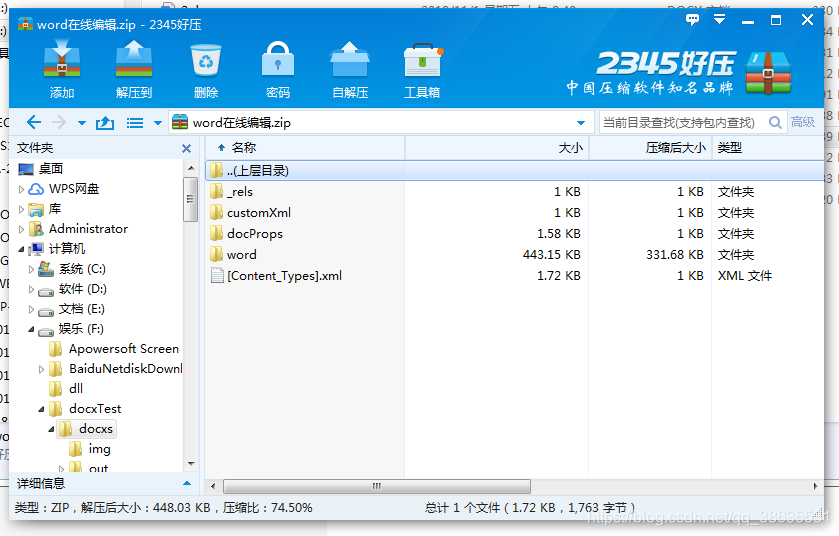Collapse the 详细信息 details panel
Screen dimensions: 839x536
point(187,484)
